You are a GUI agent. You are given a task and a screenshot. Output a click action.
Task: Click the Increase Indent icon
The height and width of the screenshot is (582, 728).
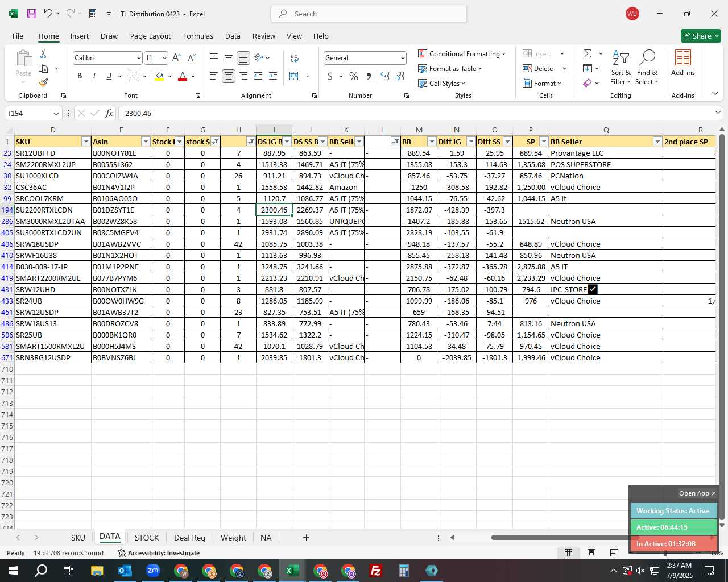click(x=273, y=76)
